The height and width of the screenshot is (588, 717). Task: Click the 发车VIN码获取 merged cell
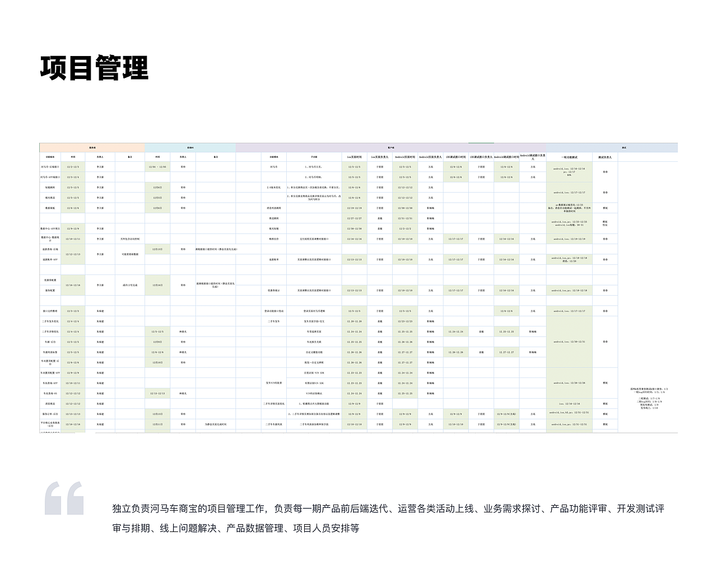[x=274, y=382]
